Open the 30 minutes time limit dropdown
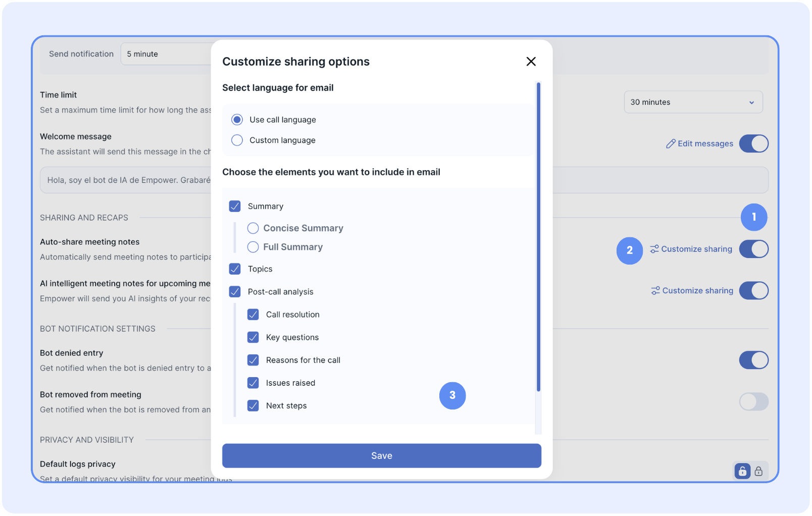The image size is (812, 516). click(693, 102)
